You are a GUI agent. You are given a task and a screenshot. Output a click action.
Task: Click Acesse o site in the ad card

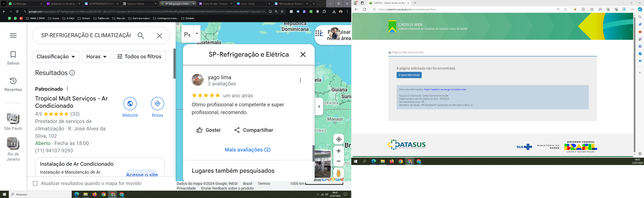[142, 174]
